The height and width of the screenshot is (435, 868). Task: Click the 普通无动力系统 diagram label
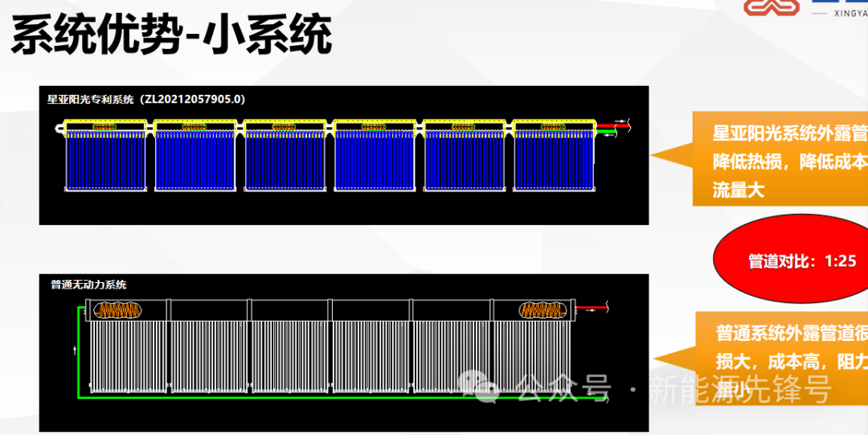click(88, 285)
